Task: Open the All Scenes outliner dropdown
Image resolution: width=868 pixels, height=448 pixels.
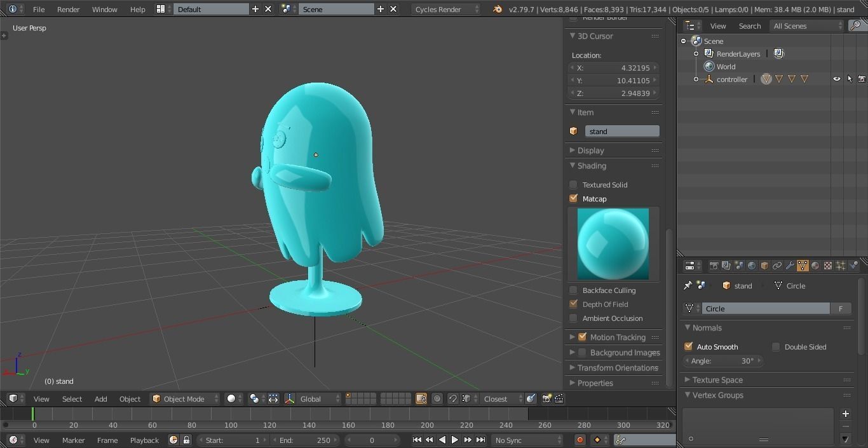Action: 807,25
